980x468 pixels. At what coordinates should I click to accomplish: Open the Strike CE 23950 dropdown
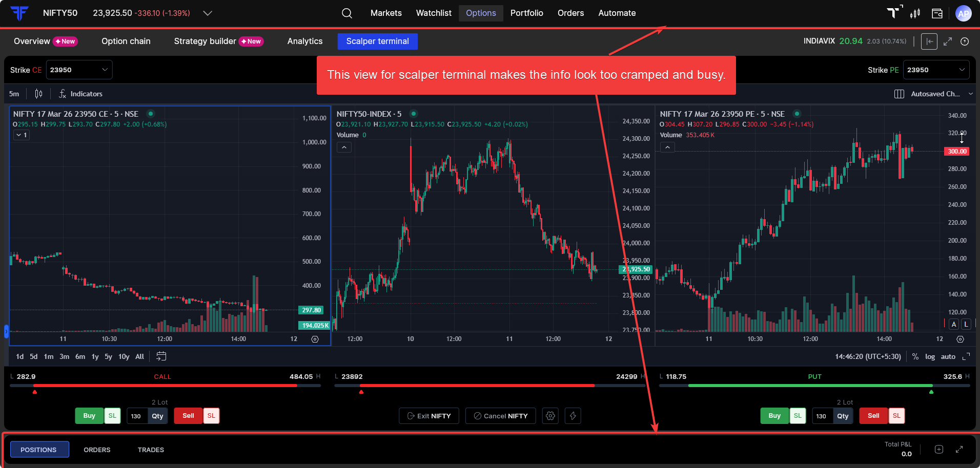click(79, 70)
